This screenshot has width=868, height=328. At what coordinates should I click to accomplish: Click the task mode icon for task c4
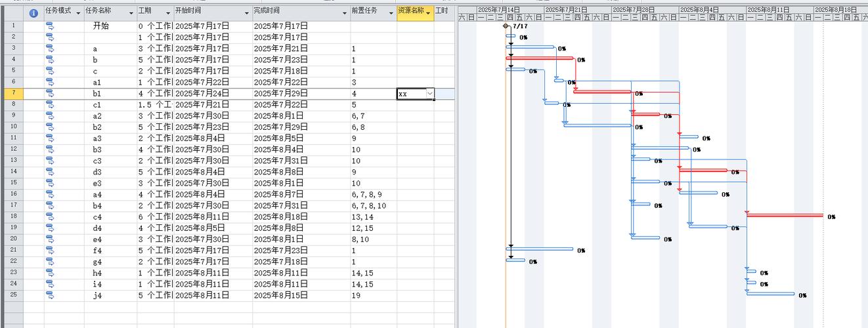coord(50,216)
